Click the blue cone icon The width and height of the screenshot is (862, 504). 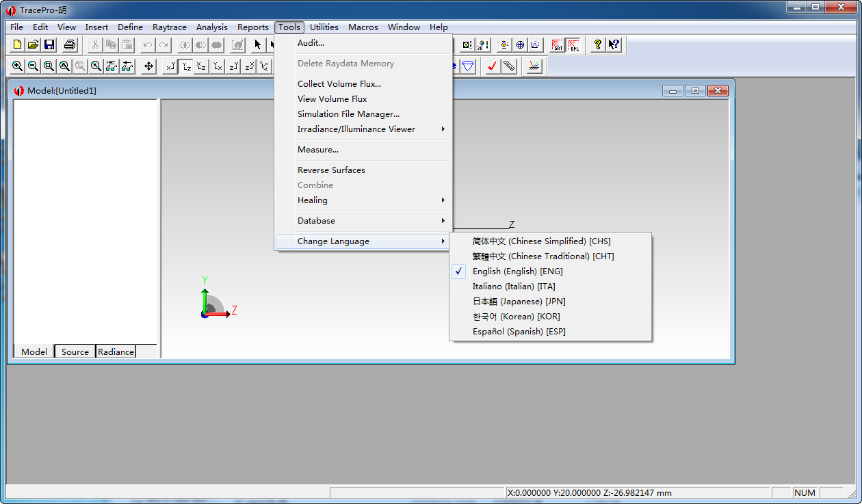(468, 66)
